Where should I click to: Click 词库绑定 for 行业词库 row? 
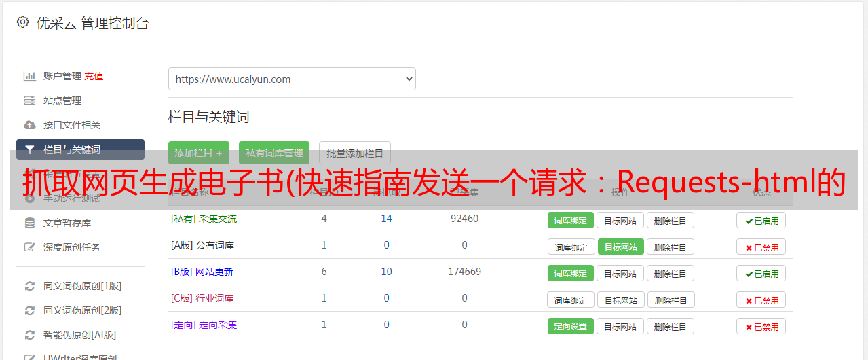pyautogui.click(x=571, y=300)
